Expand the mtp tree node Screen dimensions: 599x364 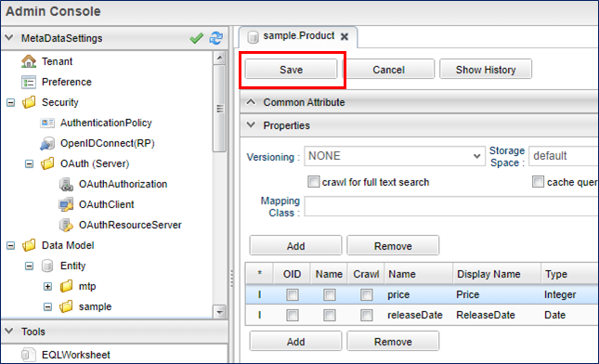click(x=47, y=286)
